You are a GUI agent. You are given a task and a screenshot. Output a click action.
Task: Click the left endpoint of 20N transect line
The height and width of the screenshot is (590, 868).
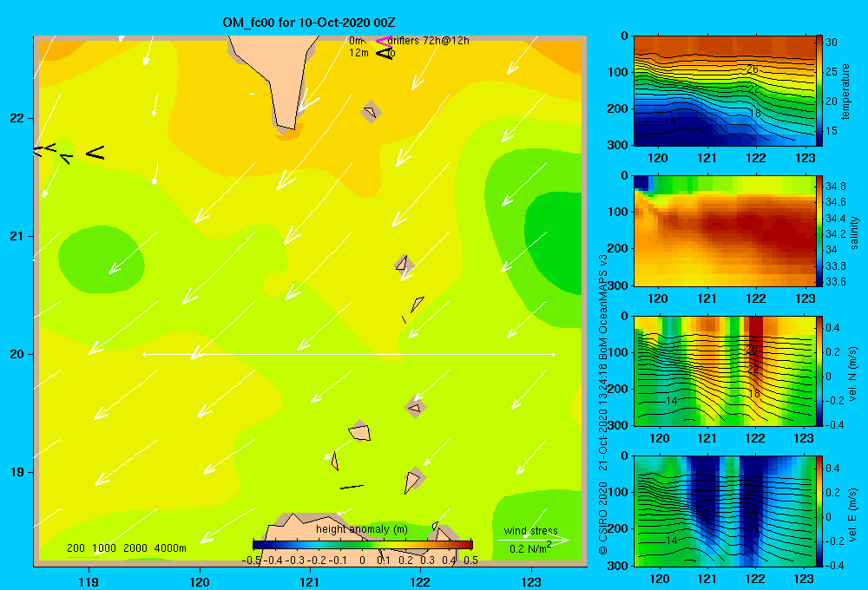pyautogui.click(x=144, y=354)
